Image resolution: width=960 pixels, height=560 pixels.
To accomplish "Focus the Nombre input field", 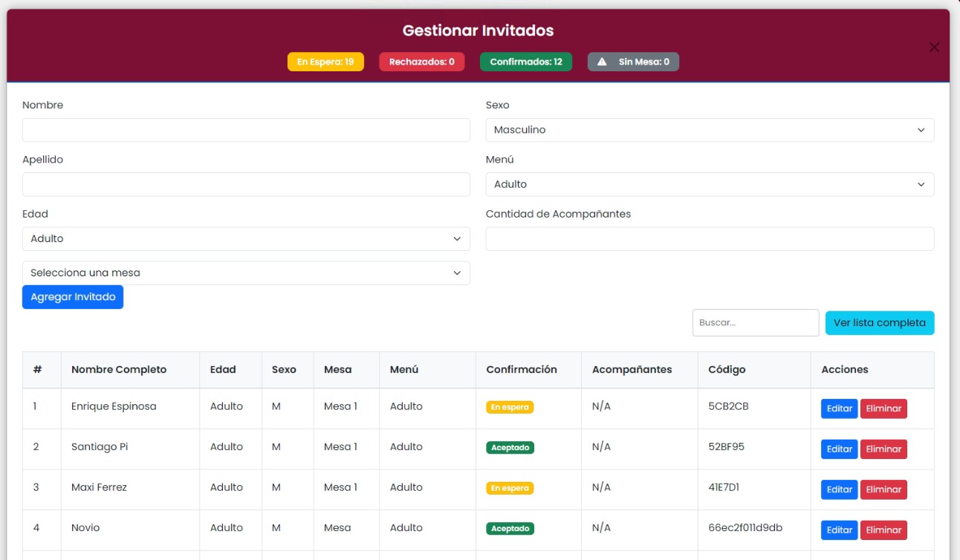I will point(246,130).
